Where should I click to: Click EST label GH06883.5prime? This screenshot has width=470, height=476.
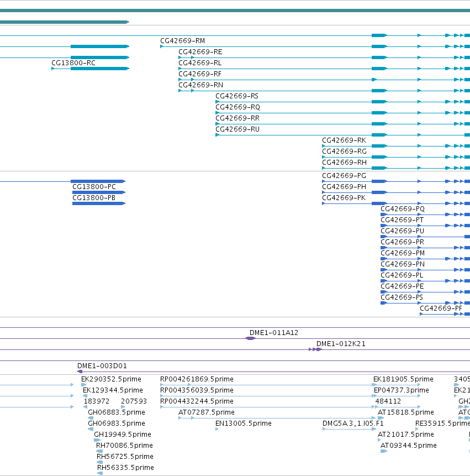coord(117,412)
